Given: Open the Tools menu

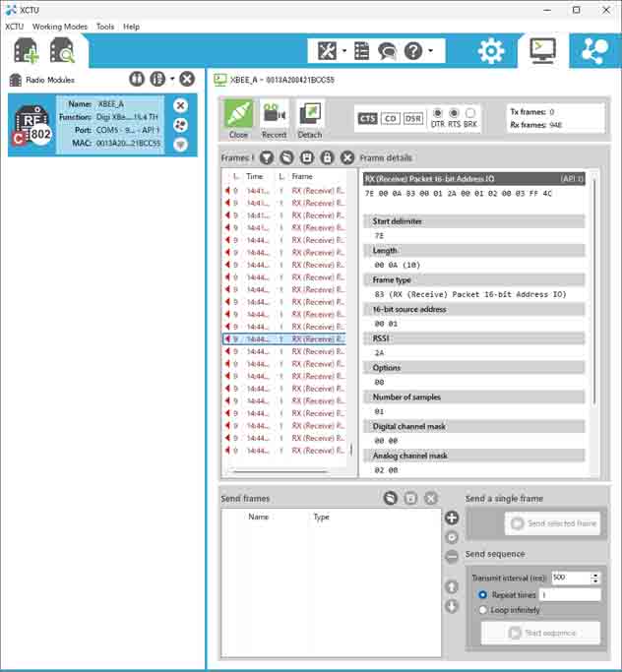Looking at the screenshot, I should click(x=105, y=27).
